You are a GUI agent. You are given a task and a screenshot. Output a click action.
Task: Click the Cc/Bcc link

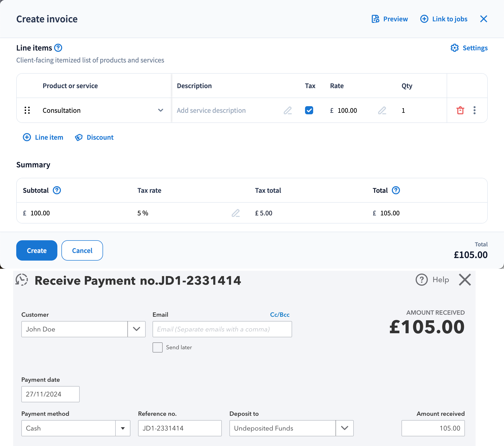[280, 315]
